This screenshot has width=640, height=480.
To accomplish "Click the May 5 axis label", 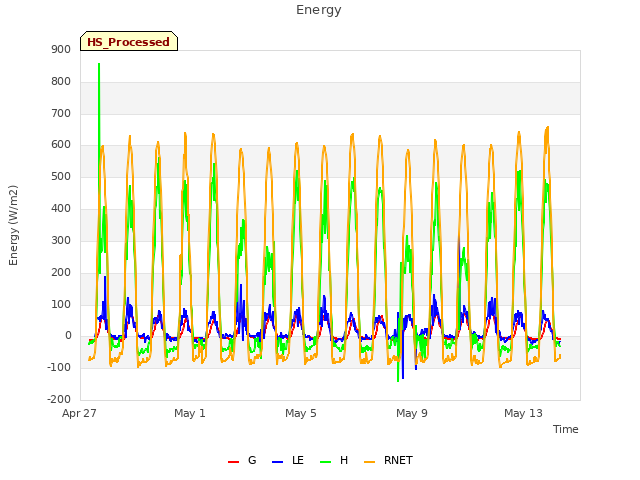I will 301,413.
